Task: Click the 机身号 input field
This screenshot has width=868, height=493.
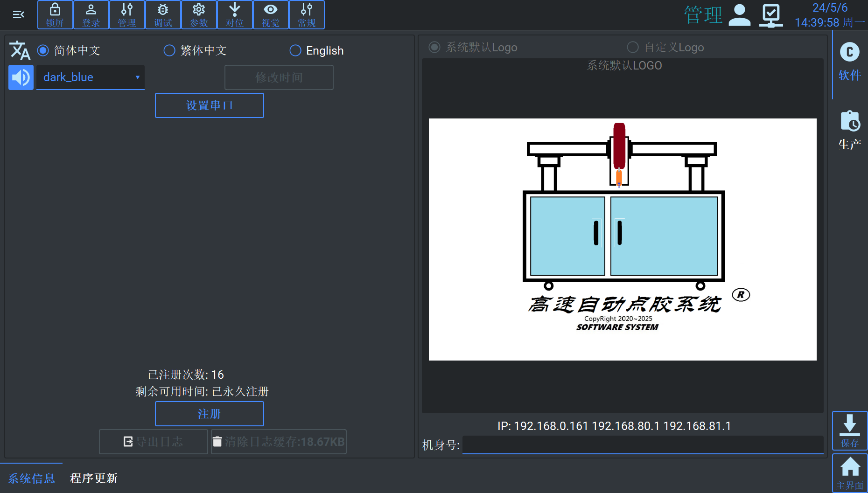Action: tap(642, 445)
